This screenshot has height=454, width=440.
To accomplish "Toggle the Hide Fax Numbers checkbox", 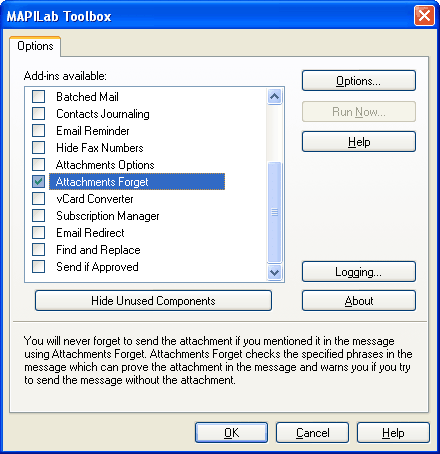I will pyautogui.click(x=38, y=148).
